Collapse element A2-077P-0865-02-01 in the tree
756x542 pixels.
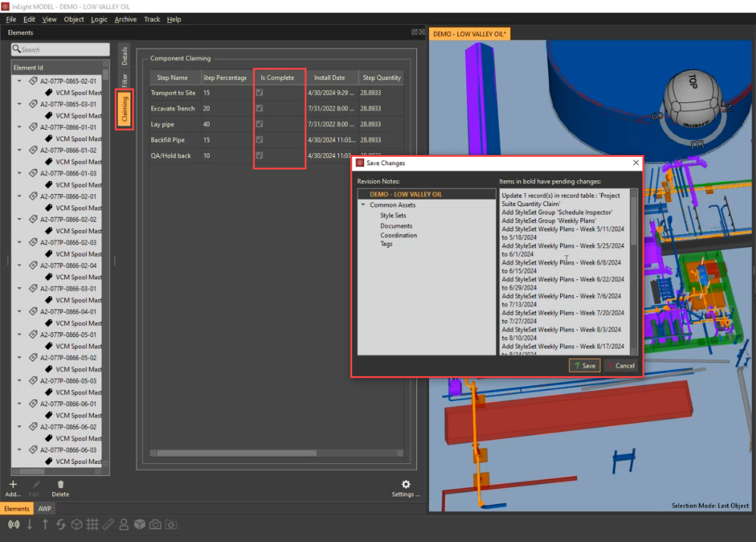(20, 81)
